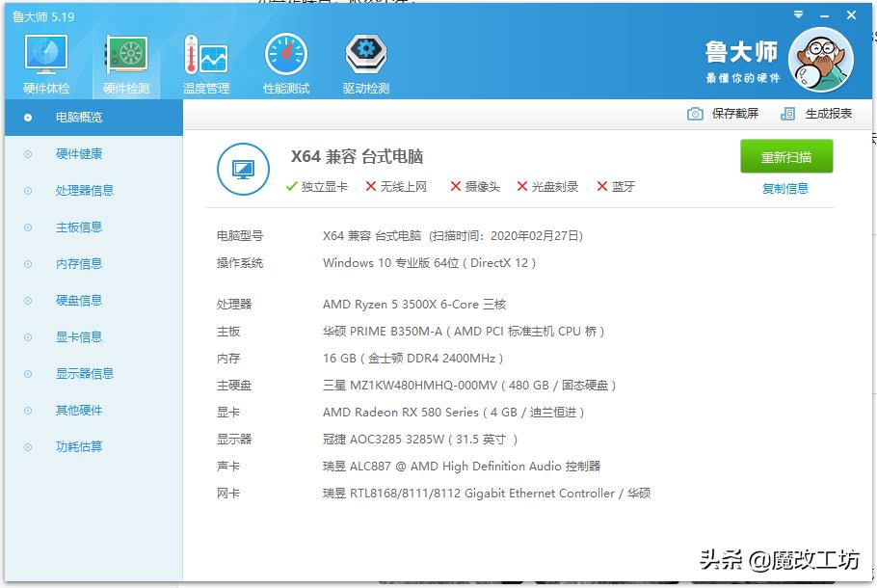Open the dropdown arrow in title bar
Viewport: 877px width, 588px height.
pyautogui.click(x=798, y=15)
